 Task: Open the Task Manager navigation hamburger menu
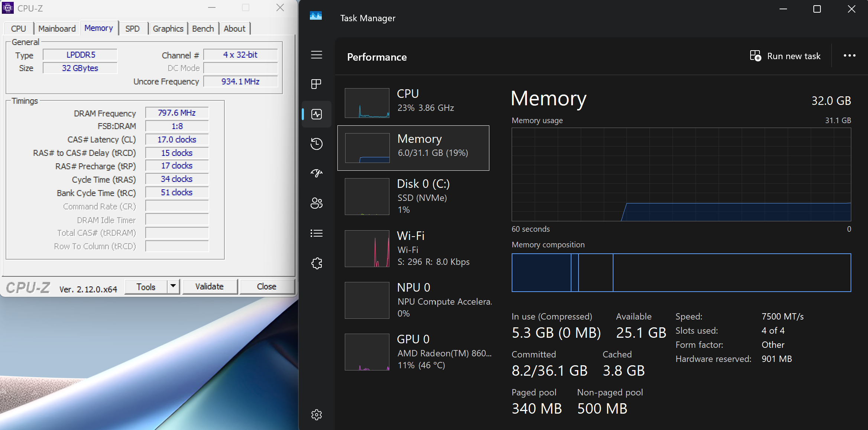coord(316,55)
